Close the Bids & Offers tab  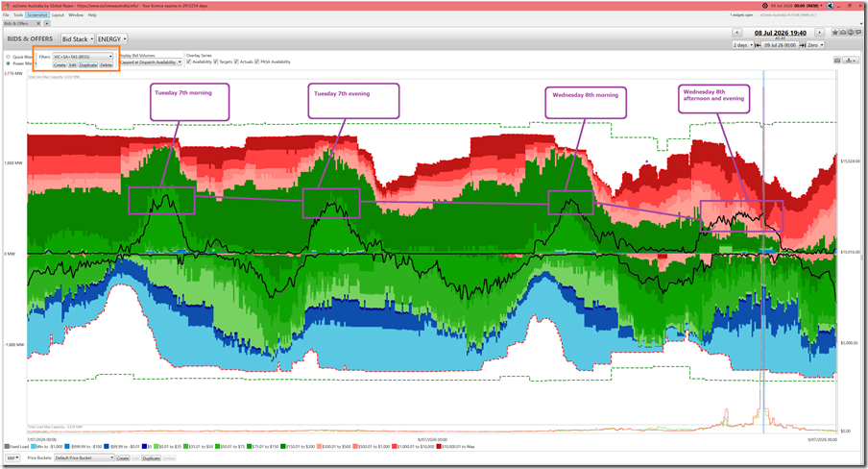click(38, 23)
